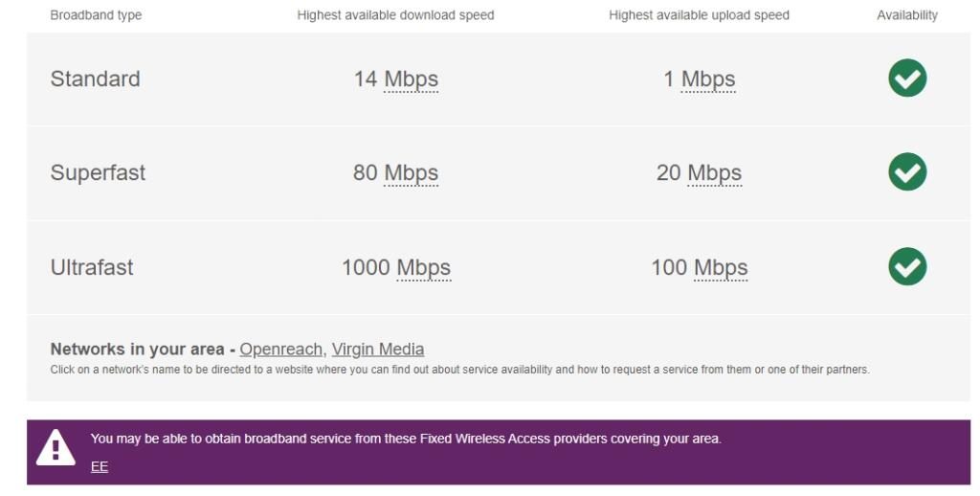Click the Ultrafast broadband type label
The image size is (980, 496).
click(x=92, y=268)
